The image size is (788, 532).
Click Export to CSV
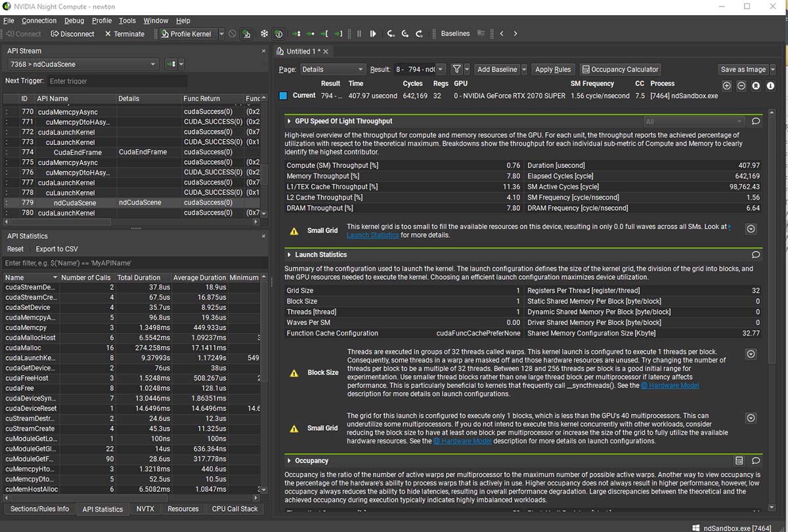(x=56, y=249)
